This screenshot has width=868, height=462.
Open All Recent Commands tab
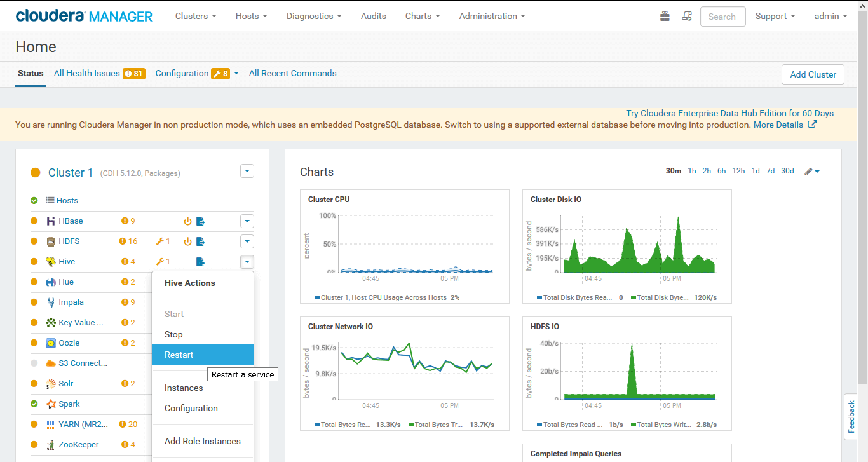point(292,74)
